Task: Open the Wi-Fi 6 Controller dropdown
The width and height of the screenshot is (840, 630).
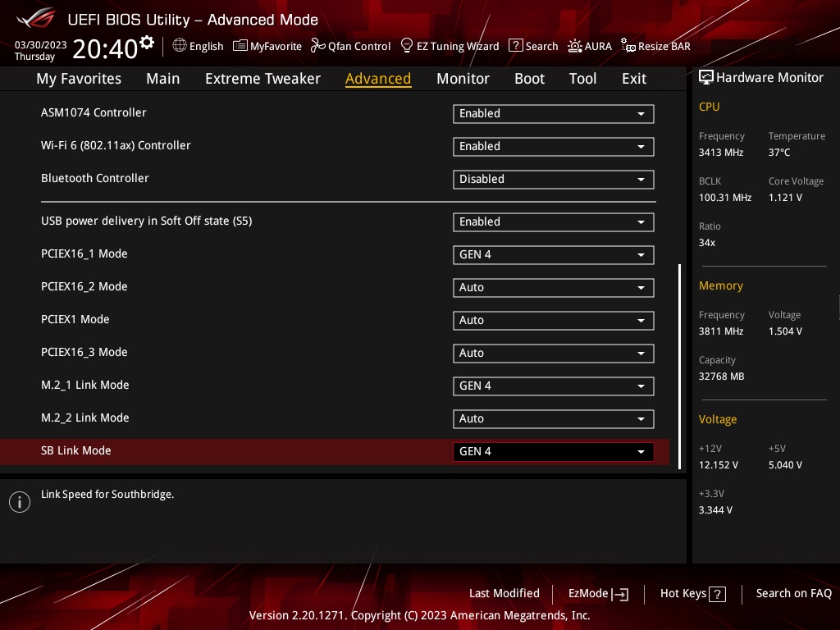Action: click(554, 146)
